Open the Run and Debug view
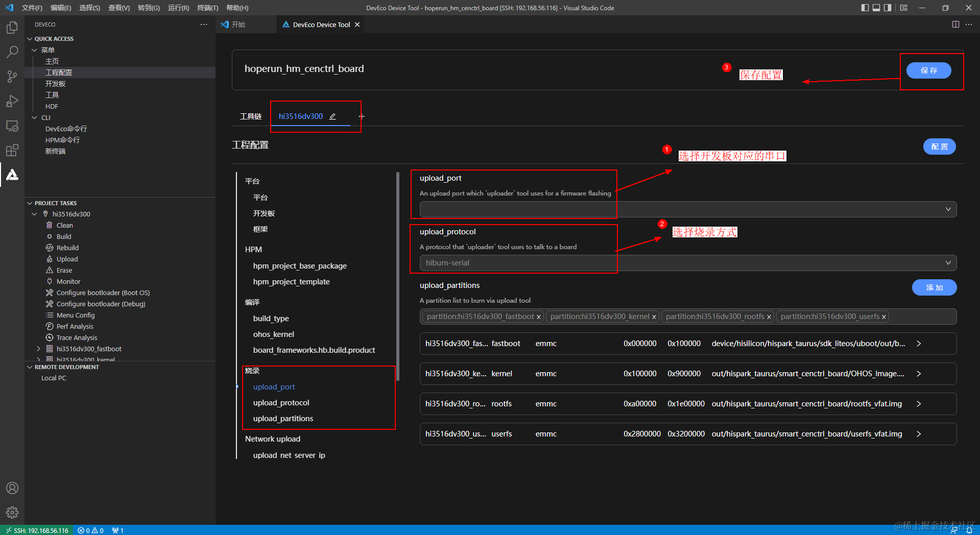Viewport: 980px width, 535px height. tap(12, 101)
